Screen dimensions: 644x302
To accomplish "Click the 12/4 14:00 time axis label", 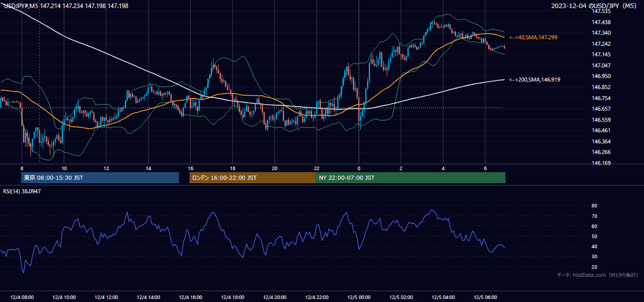I will point(148,297).
